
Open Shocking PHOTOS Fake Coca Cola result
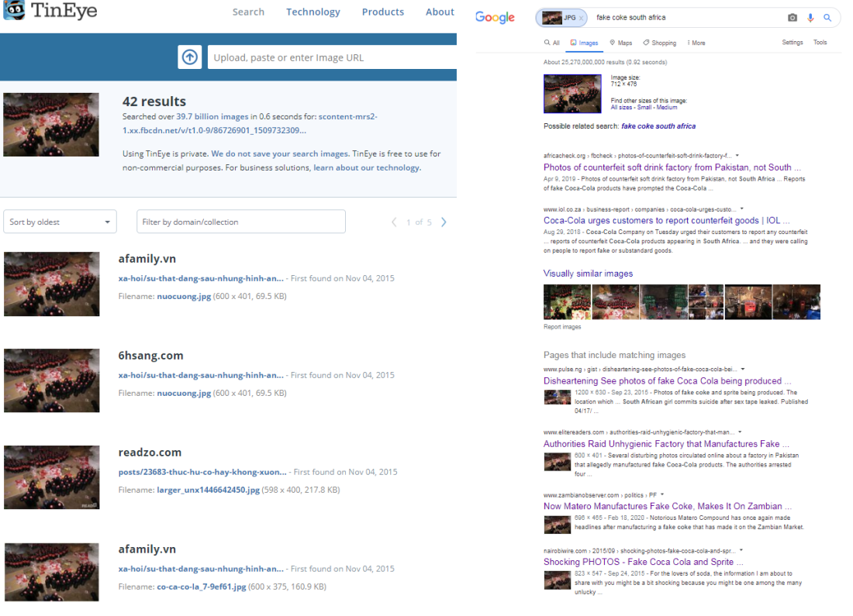pyautogui.click(x=644, y=562)
